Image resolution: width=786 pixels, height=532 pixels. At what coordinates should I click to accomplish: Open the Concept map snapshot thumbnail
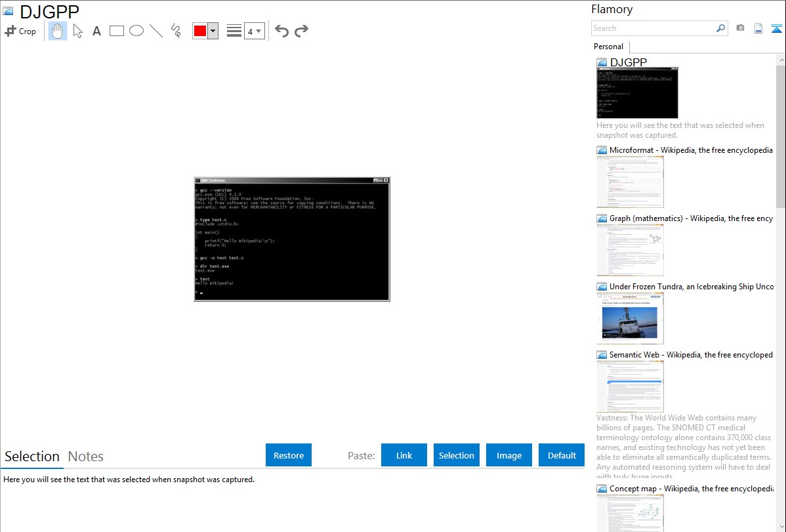point(630,513)
